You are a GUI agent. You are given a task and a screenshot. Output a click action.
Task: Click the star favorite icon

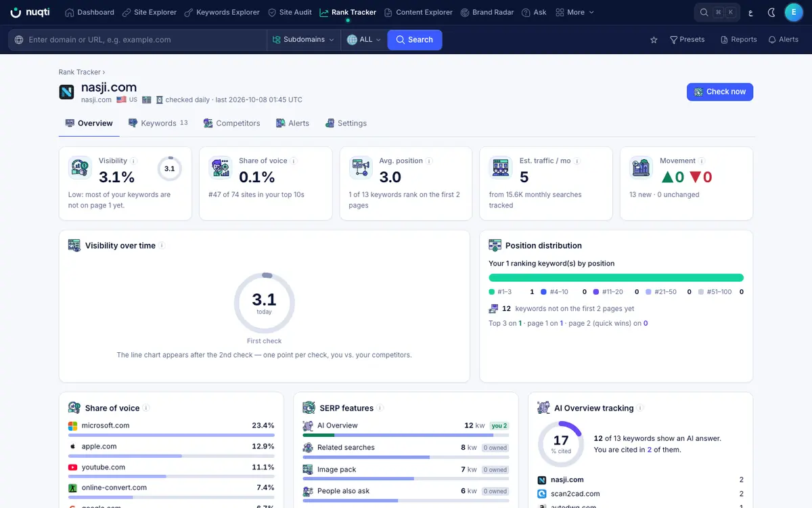coord(654,40)
